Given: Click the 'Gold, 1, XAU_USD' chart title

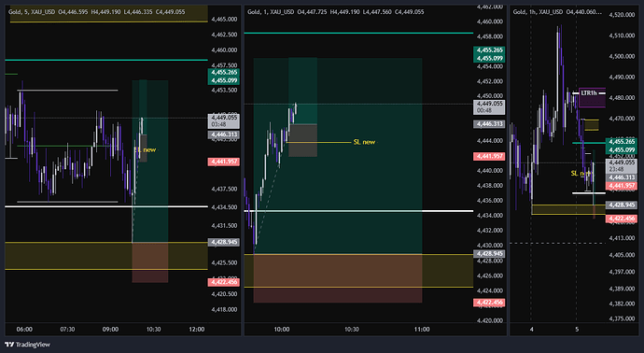Looking at the screenshot, I should (x=271, y=12).
